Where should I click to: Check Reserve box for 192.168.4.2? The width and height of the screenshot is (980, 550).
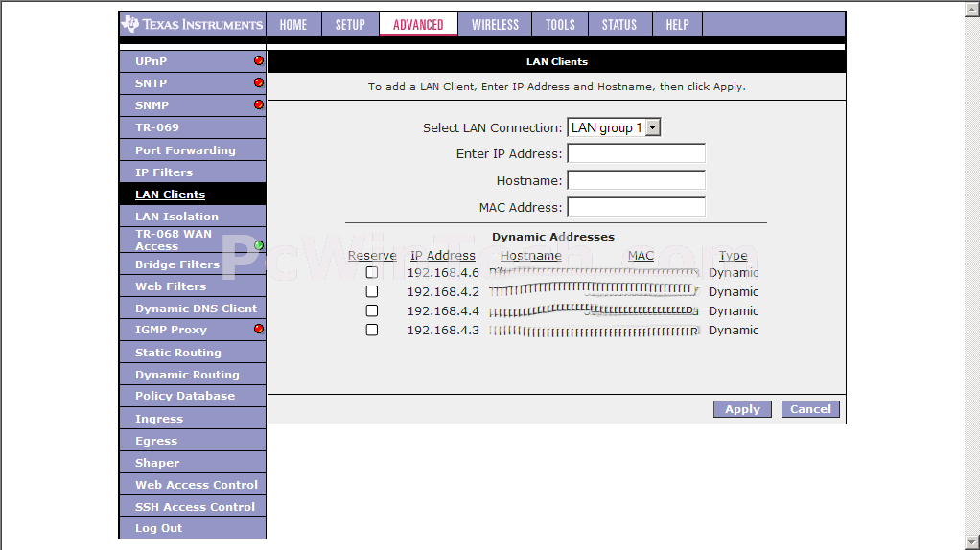pyautogui.click(x=372, y=291)
